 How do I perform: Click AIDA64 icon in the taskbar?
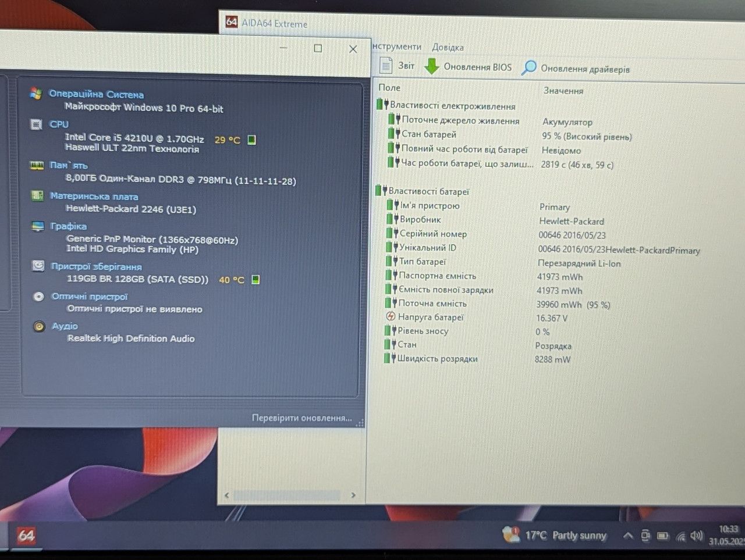click(x=26, y=535)
